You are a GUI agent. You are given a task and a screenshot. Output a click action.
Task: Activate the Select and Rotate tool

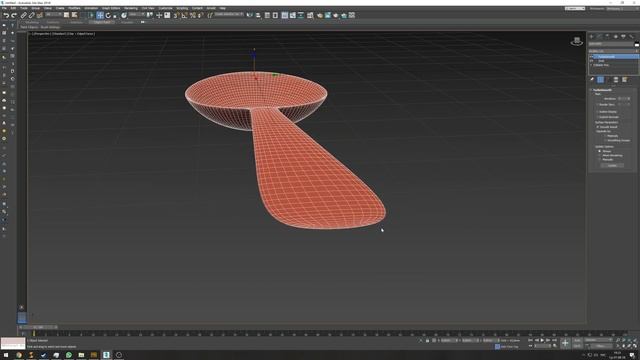(108, 15)
